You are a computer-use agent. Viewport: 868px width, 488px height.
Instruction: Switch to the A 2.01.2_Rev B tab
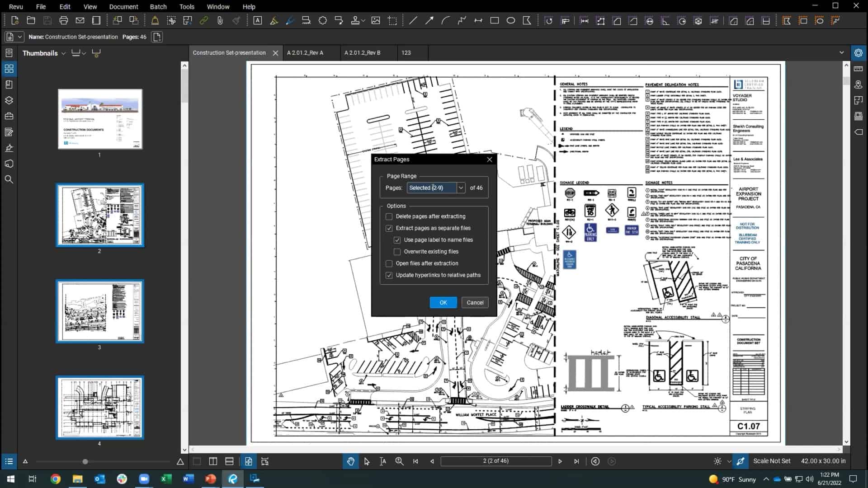368,53
